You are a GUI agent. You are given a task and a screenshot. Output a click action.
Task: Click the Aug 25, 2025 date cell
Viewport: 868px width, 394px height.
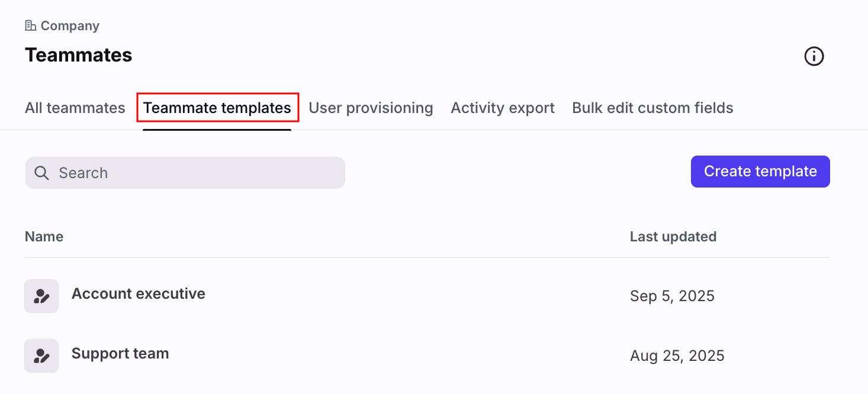(x=677, y=356)
